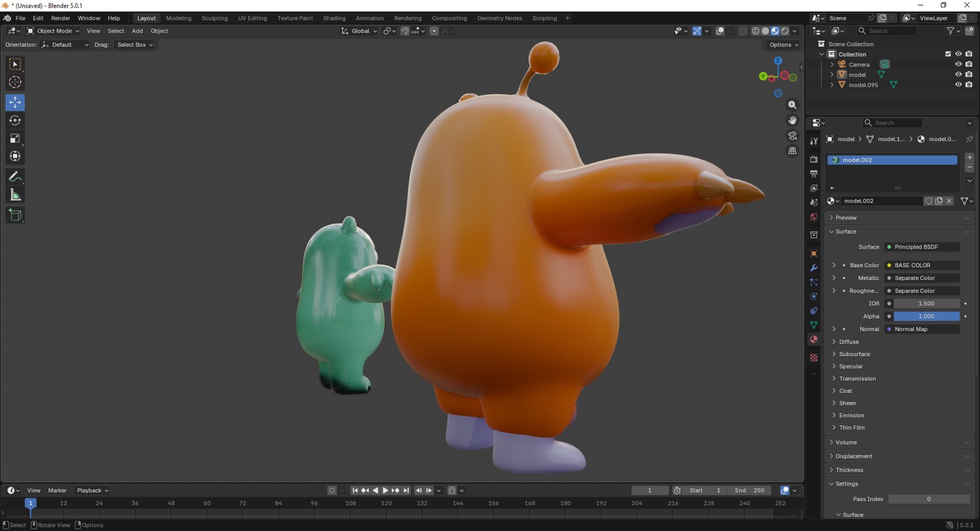Open the Render menu

coord(60,18)
